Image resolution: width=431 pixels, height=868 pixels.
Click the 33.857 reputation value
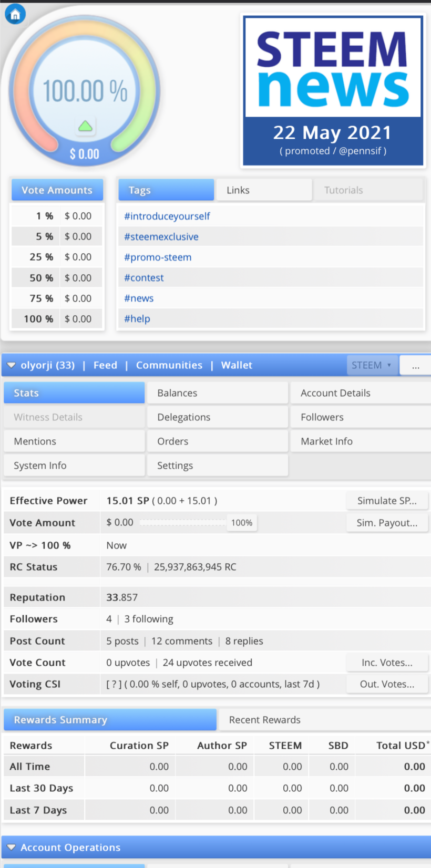122,597
